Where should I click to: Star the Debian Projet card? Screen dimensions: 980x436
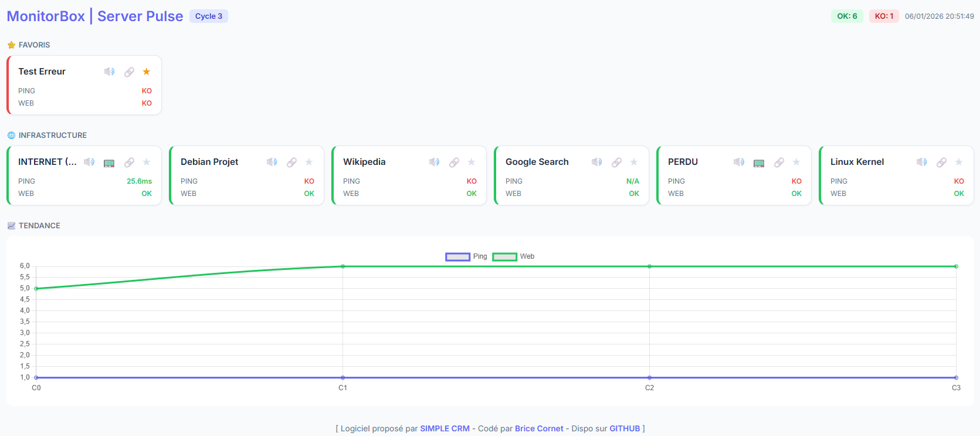coord(309,162)
